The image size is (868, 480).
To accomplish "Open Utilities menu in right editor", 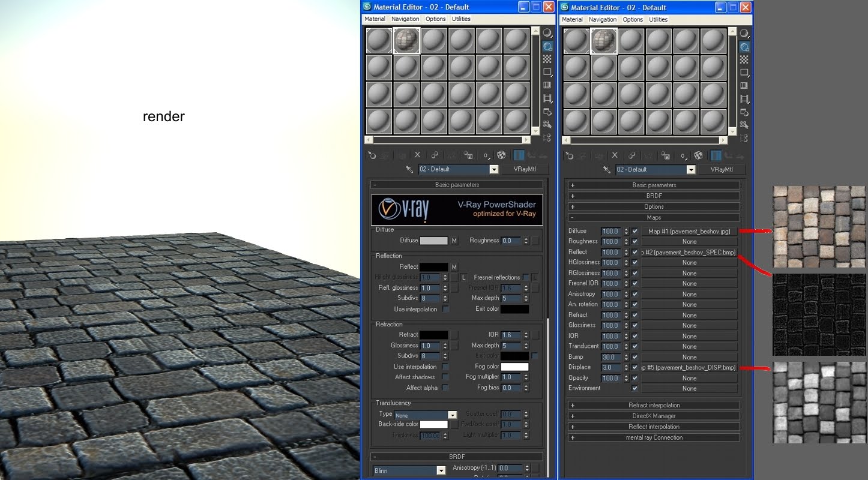I will 659,19.
